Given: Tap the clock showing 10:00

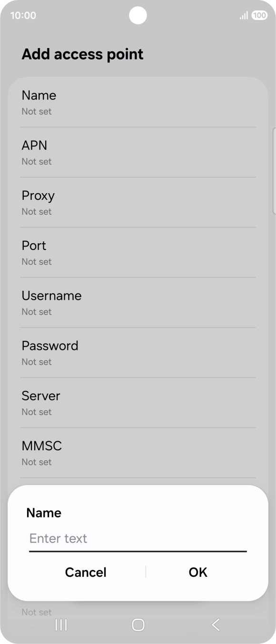Looking at the screenshot, I should click(x=23, y=15).
